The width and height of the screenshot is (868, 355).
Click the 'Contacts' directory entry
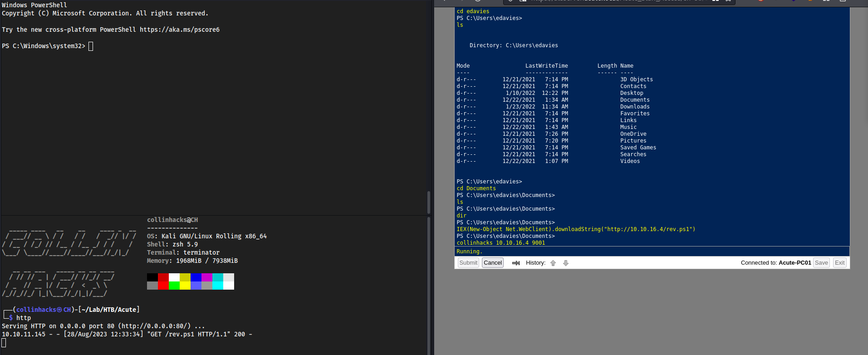point(633,86)
